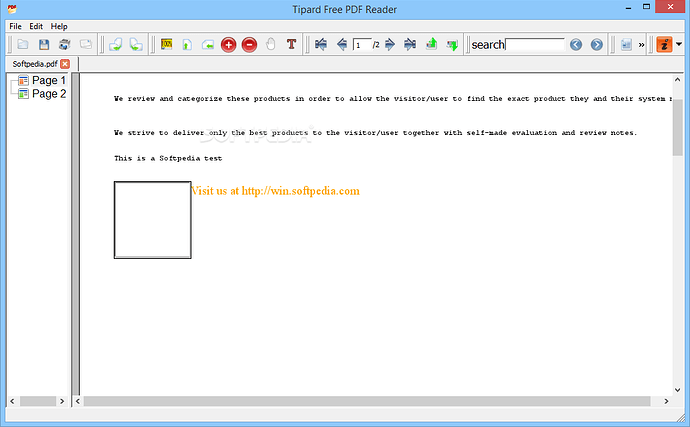Select the Softpedia.pdf tab
The width and height of the screenshot is (690, 427).
35,64
